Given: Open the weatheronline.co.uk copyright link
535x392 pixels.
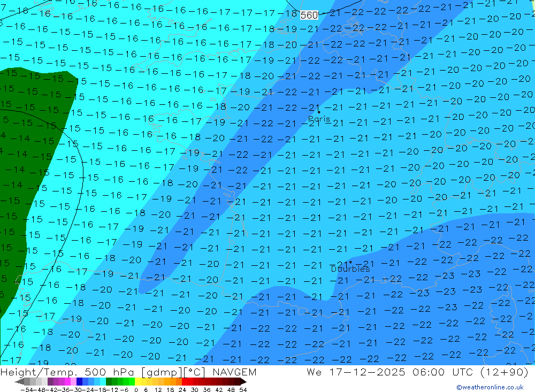Looking at the screenshot, I should click(x=490, y=387).
